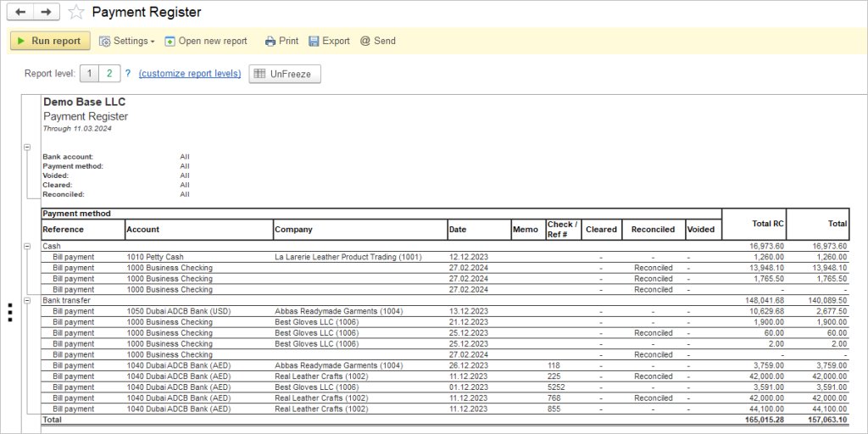Collapse the report filters header section
The height and width of the screenshot is (434, 868).
point(28,147)
